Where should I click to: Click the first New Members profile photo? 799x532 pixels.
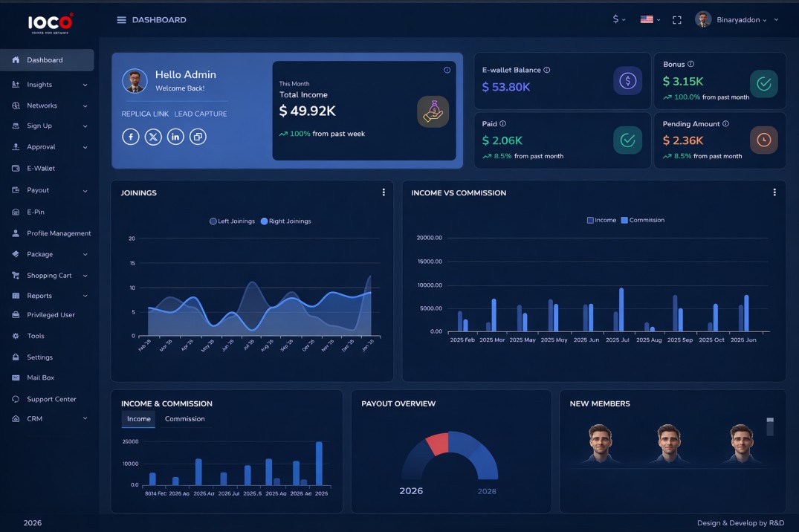tap(600, 444)
